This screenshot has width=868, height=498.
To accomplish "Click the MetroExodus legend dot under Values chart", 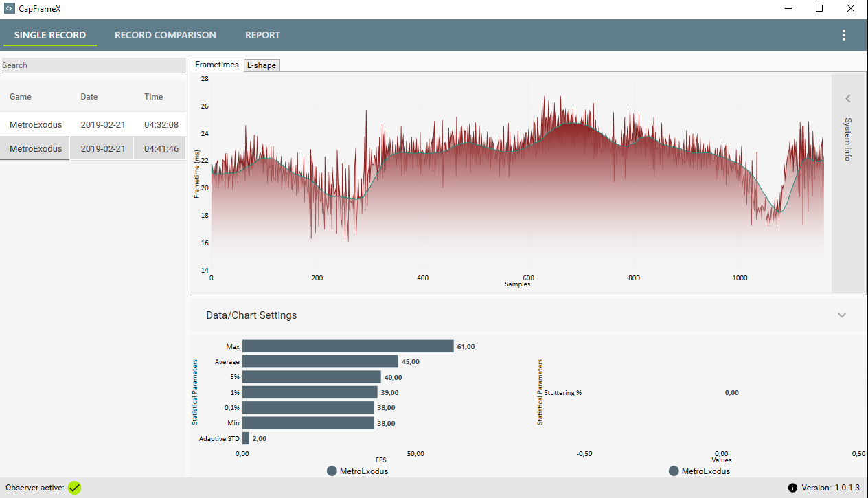I will click(674, 471).
